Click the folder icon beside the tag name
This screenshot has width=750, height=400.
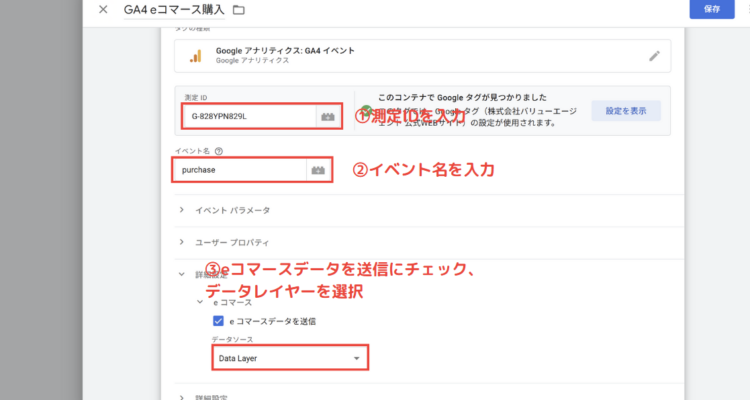point(239,10)
